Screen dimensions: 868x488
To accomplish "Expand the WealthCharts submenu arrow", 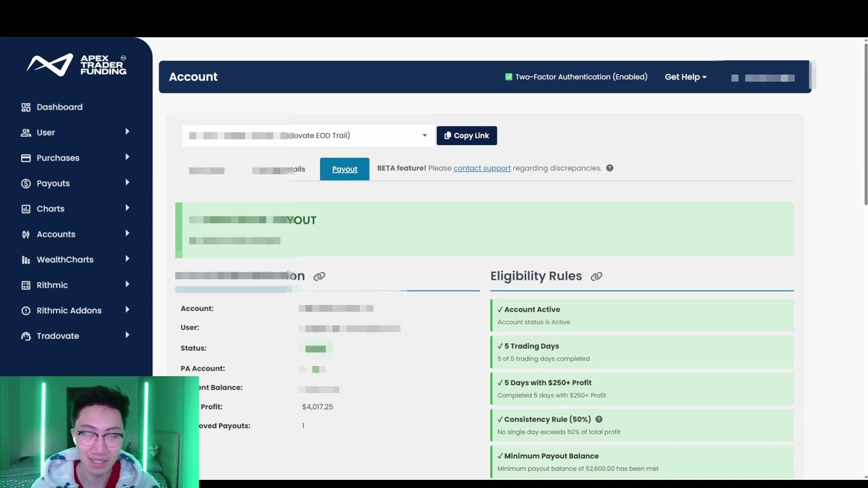I will (127, 259).
